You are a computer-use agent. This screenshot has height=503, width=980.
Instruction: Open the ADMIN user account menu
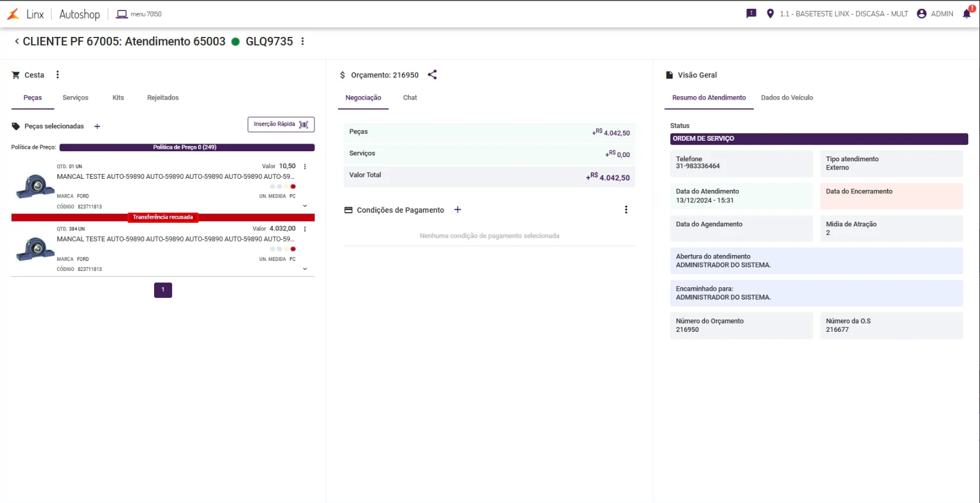click(x=935, y=13)
